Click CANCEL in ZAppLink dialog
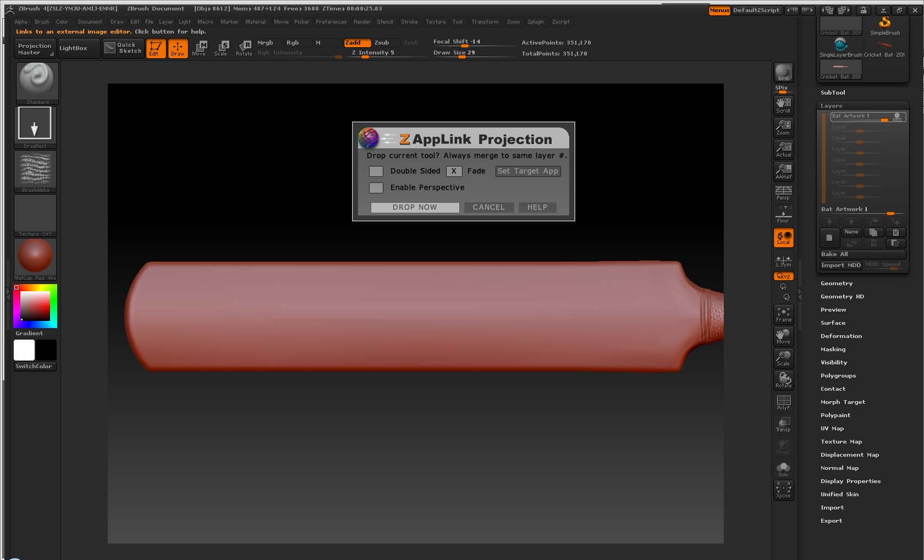 click(488, 207)
